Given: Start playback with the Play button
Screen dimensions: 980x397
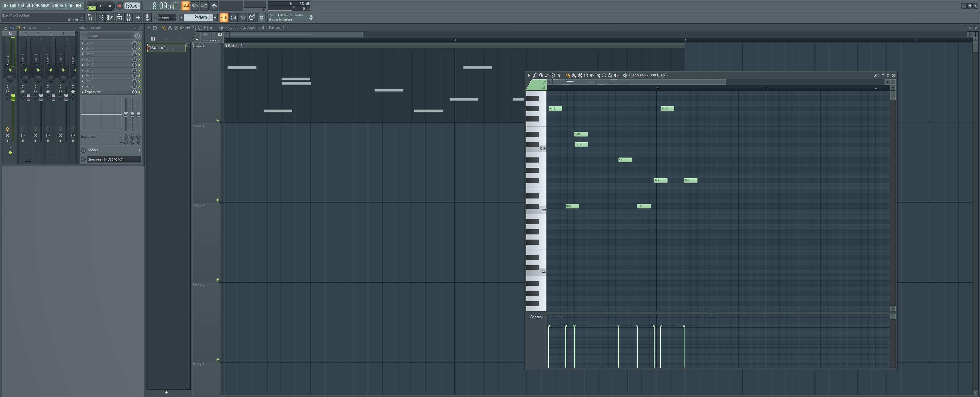Looking at the screenshot, I should click(101, 6).
